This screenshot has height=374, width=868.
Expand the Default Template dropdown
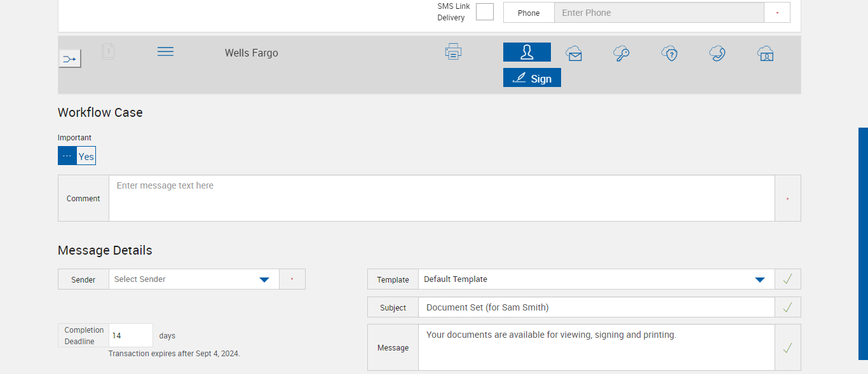(596, 279)
